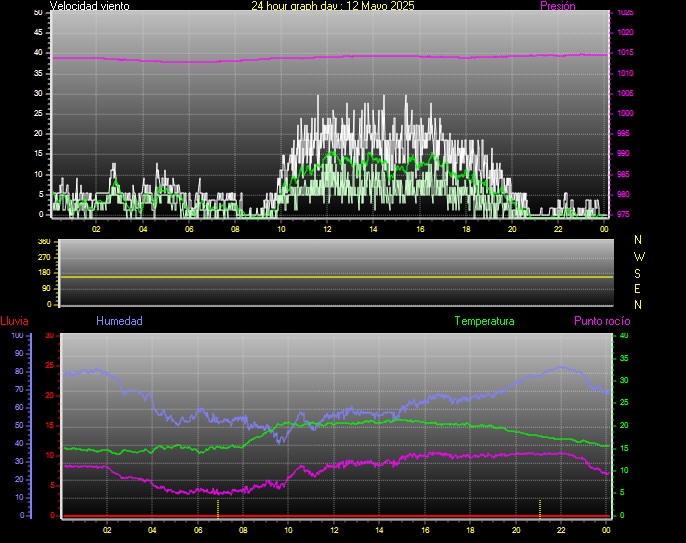Click wind direction axis value "270"

click(x=44, y=257)
